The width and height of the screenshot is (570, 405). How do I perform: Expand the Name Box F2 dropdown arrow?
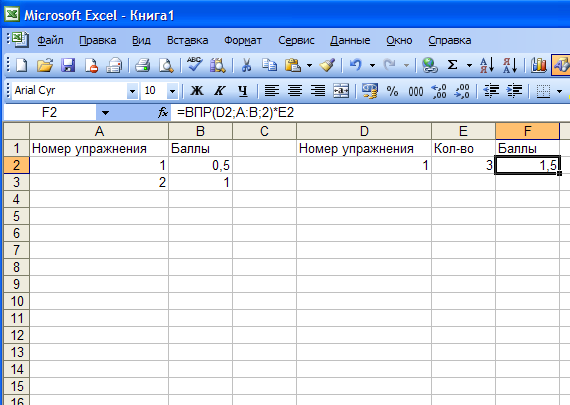point(105,113)
